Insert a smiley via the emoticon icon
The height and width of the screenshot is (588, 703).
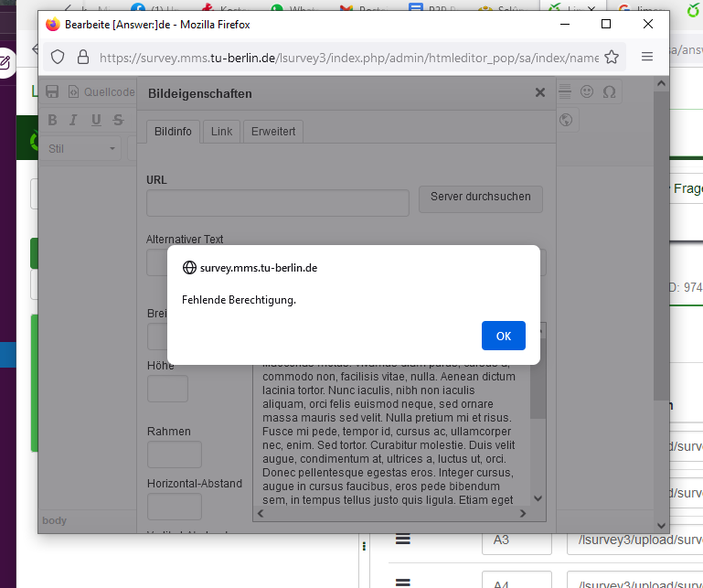(586, 91)
